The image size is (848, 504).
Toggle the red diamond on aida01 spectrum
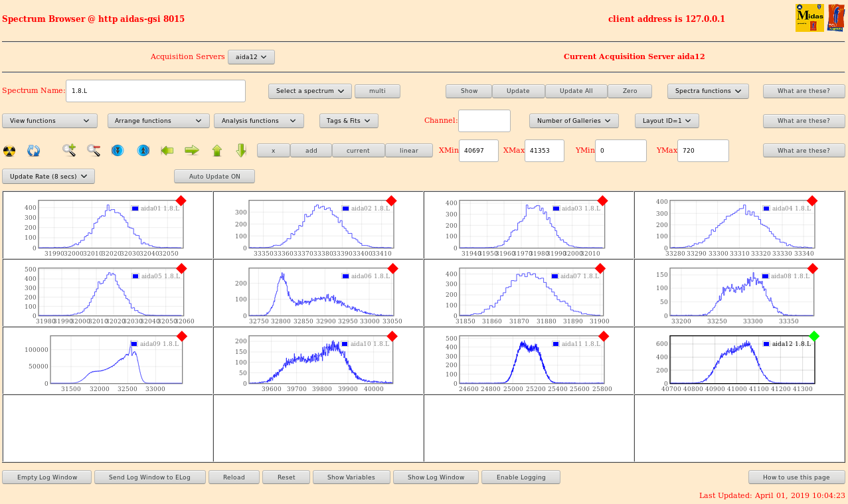click(x=181, y=201)
